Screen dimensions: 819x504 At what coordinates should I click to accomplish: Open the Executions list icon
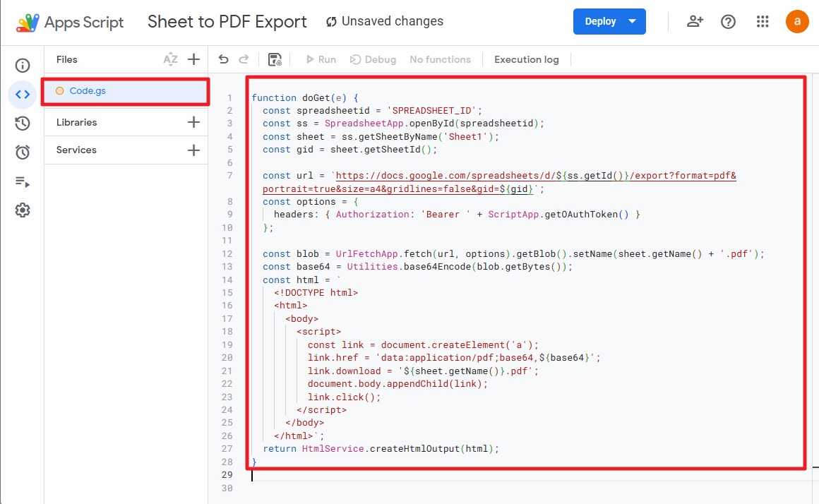[x=23, y=181]
